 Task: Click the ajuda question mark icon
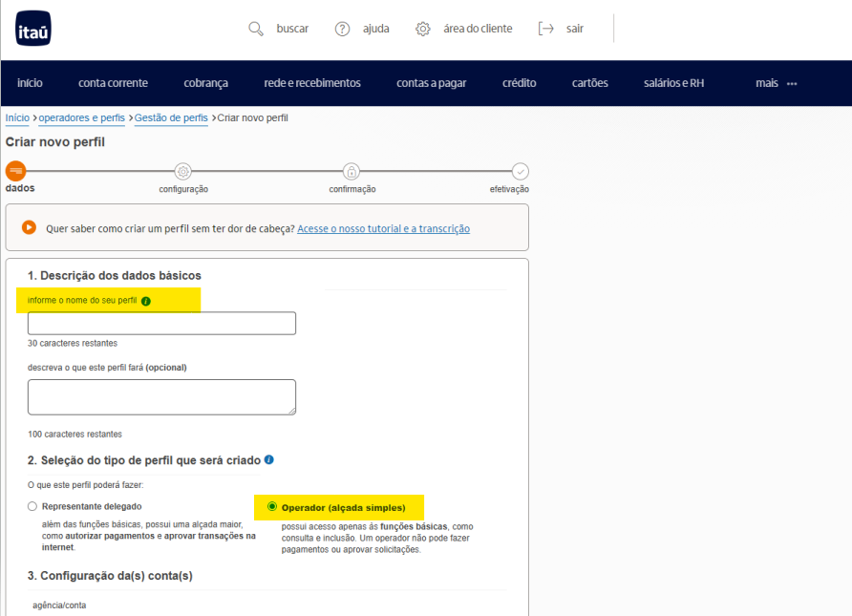tap(342, 29)
